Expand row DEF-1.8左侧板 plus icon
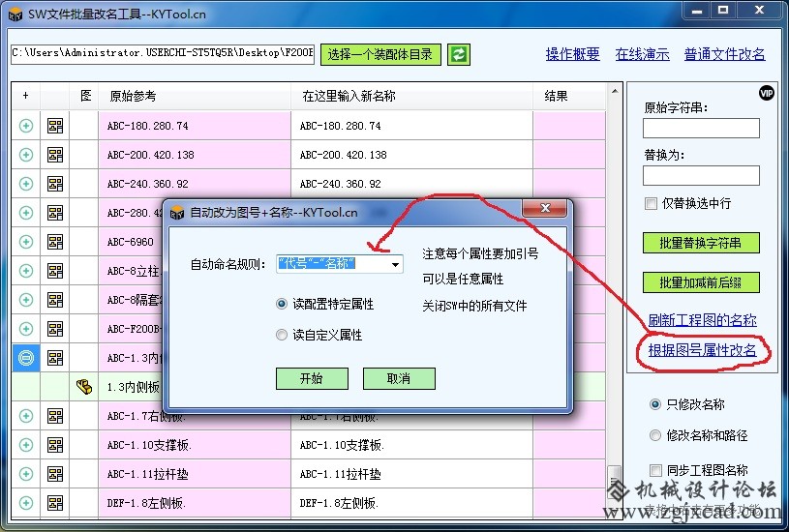This screenshot has height=532, width=789. click(26, 503)
